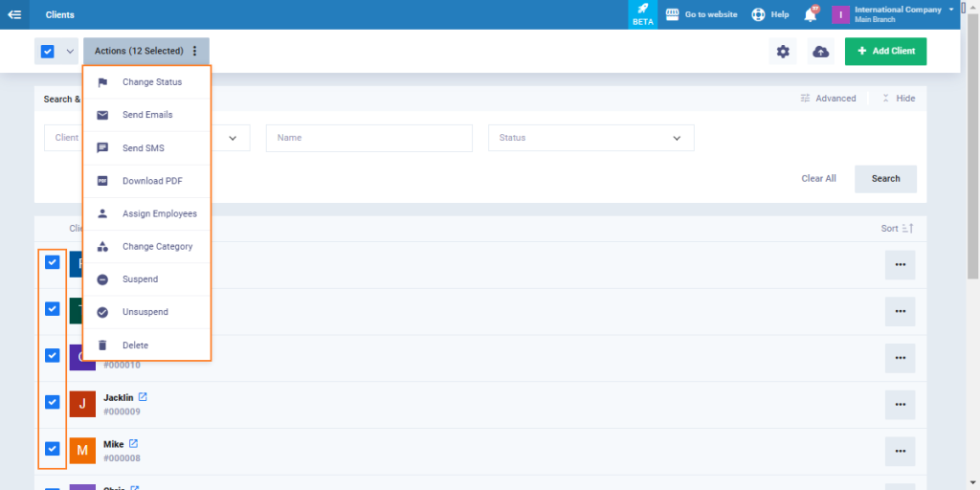Choose Download PDF from Actions menu
Image resolution: width=980 pixels, height=490 pixels.
click(146, 181)
